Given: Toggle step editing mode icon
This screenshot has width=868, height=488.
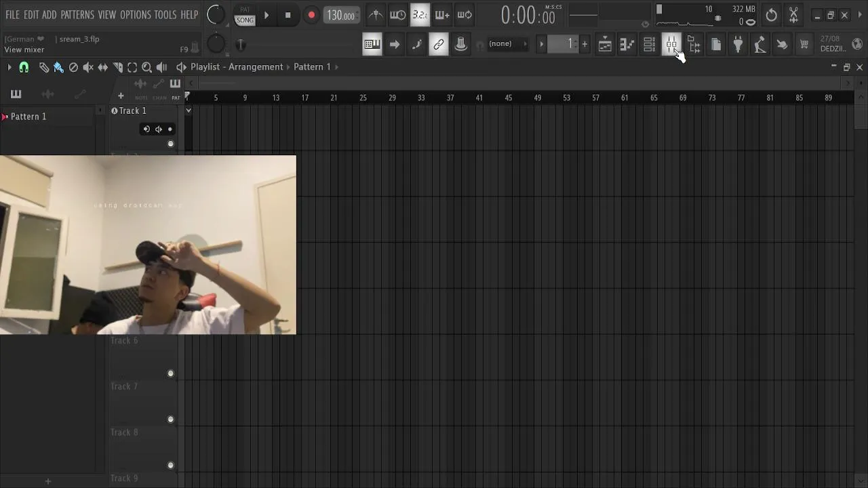Looking at the screenshot, I should pos(416,45).
